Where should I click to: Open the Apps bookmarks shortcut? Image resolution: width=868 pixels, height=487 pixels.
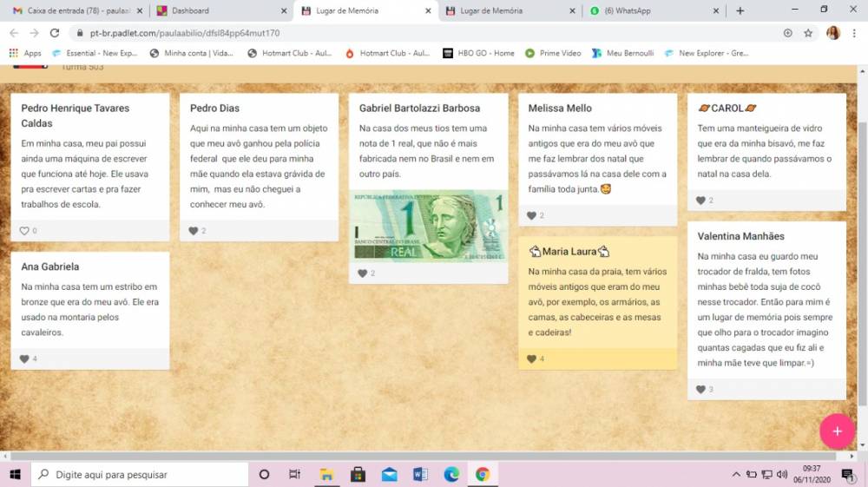click(25, 53)
